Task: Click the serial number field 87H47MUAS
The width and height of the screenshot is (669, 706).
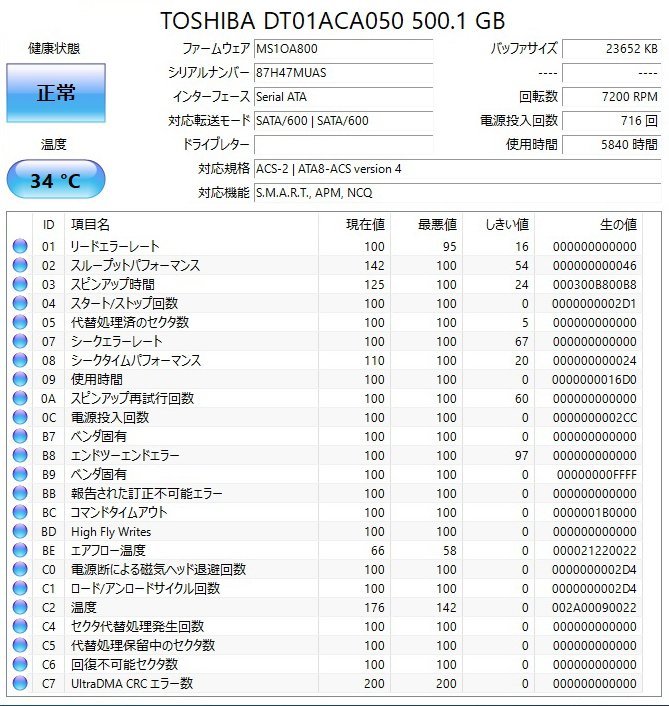Action: tap(344, 72)
